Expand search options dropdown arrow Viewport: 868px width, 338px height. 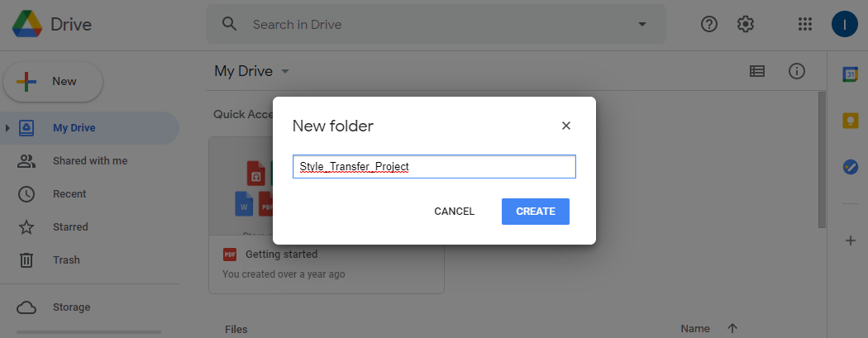[642, 24]
